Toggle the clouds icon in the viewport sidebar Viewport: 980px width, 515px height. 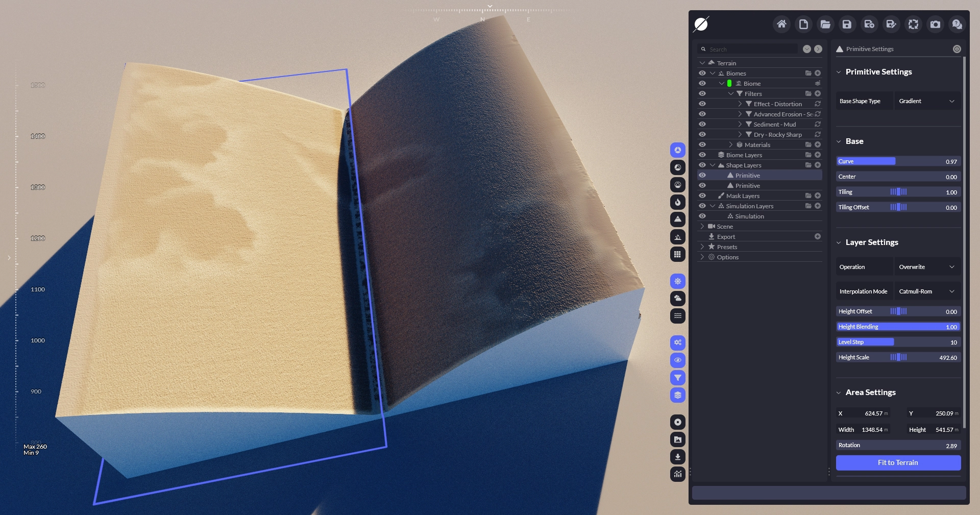(x=677, y=299)
